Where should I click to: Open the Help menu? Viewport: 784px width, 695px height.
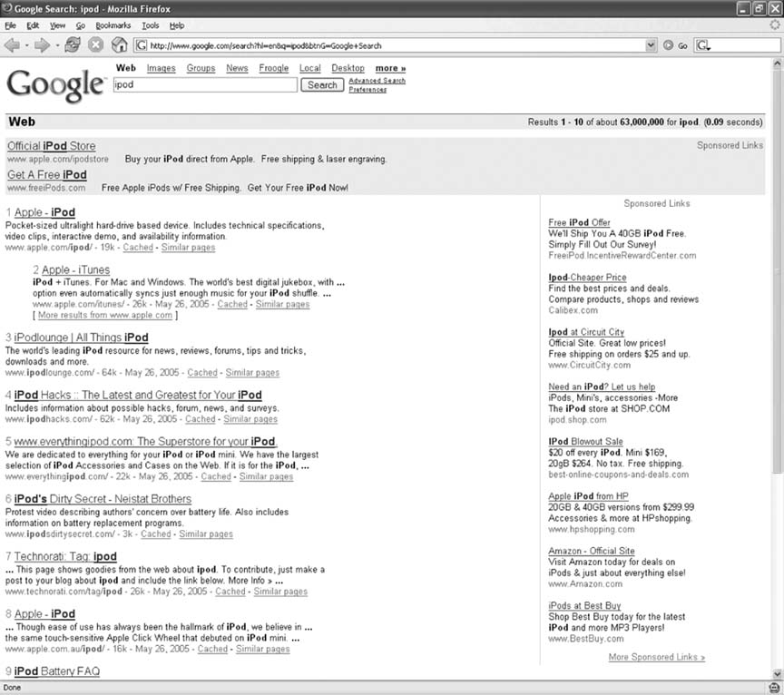177,25
